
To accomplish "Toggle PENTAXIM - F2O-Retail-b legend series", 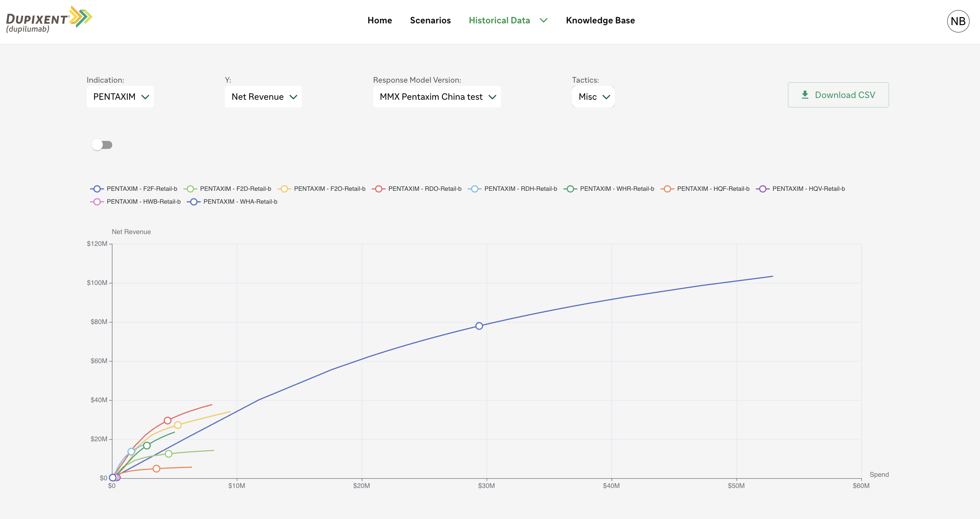I will [321, 189].
